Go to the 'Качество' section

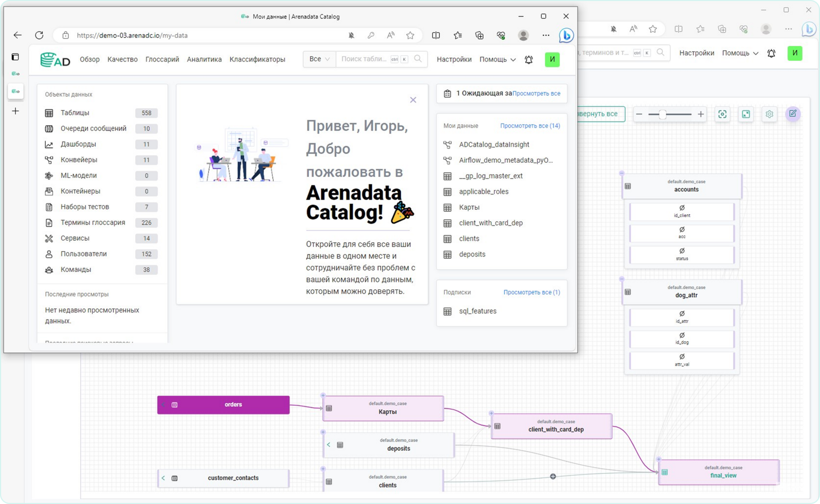[x=123, y=60]
